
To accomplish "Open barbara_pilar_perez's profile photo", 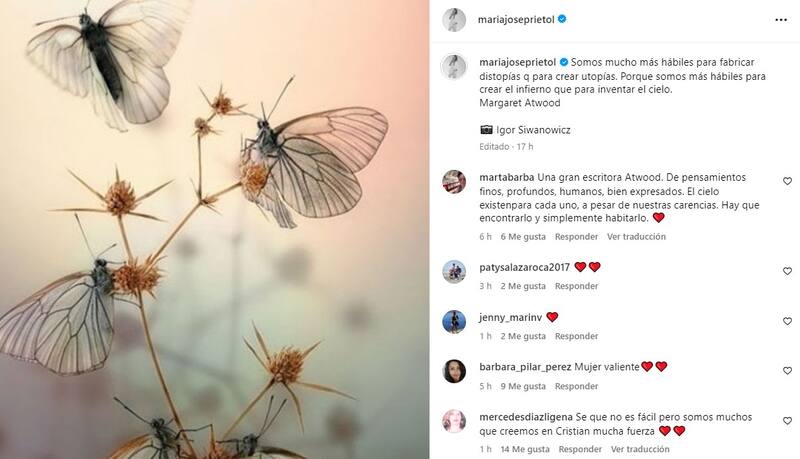I will (454, 371).
